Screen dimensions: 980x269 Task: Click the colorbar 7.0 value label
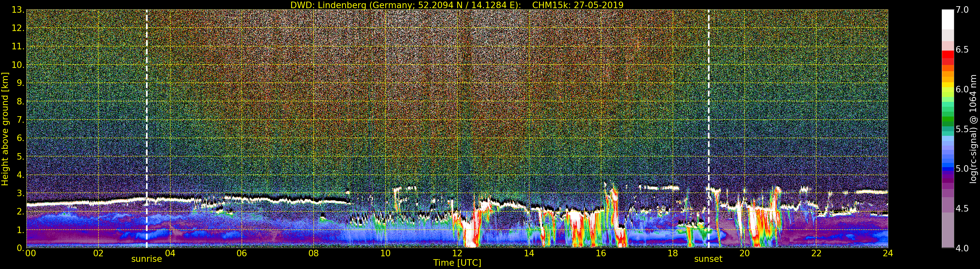tap(962, 10)
